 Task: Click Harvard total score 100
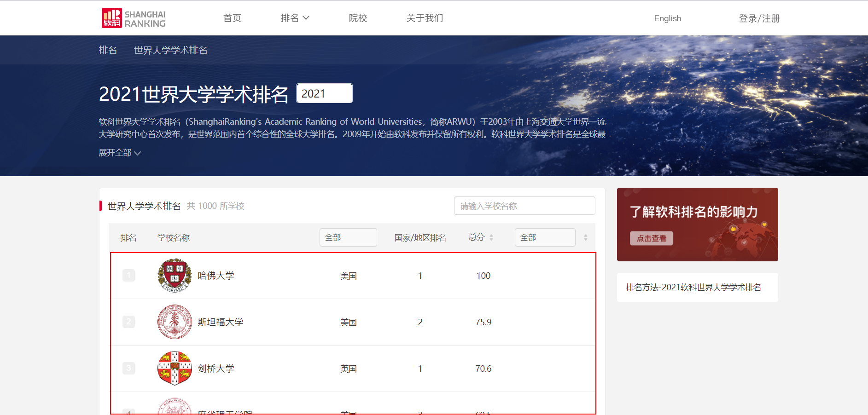484,276
